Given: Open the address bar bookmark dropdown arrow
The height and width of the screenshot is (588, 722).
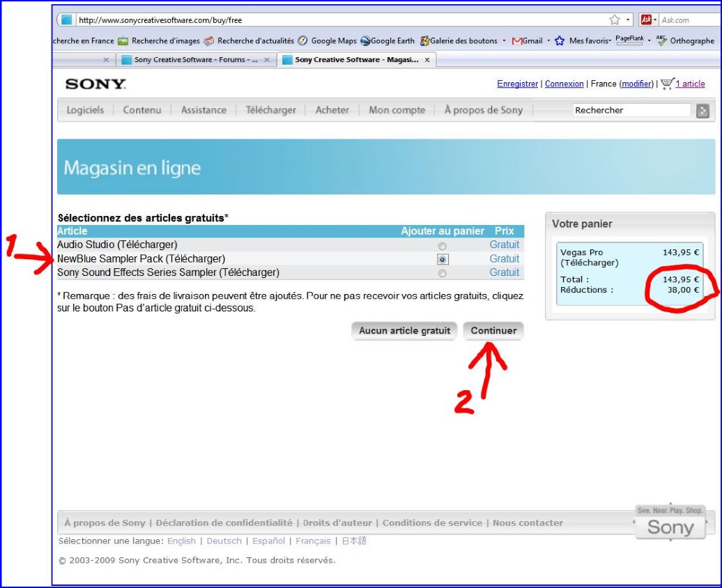Looking at the screenshot, I should pyautogui.click(x=628, y=20).
